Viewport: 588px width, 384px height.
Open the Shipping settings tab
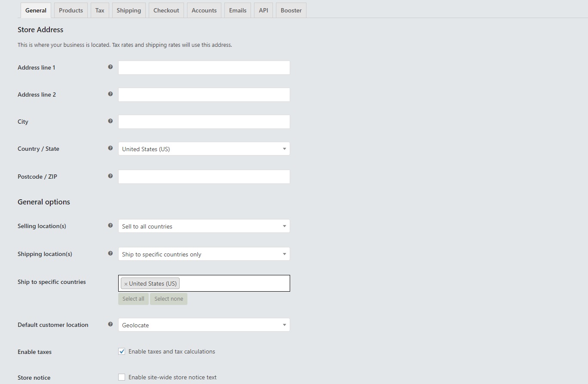click(129, 10)
